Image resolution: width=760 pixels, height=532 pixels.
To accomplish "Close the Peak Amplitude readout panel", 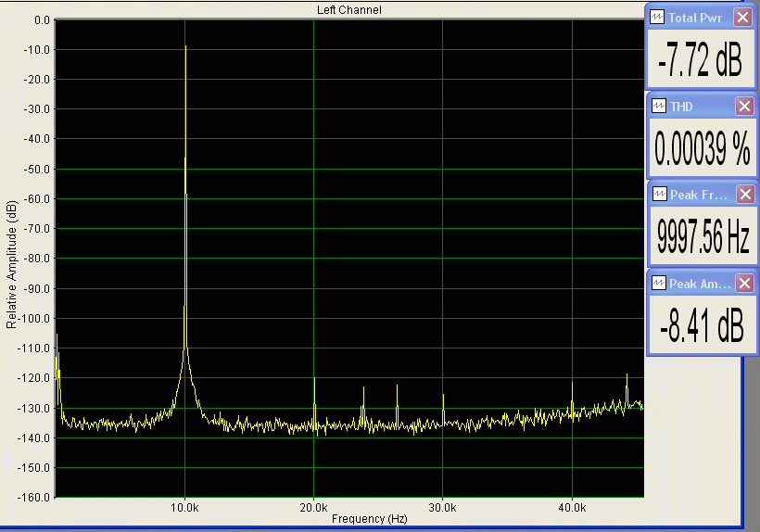I will [744, 283].
